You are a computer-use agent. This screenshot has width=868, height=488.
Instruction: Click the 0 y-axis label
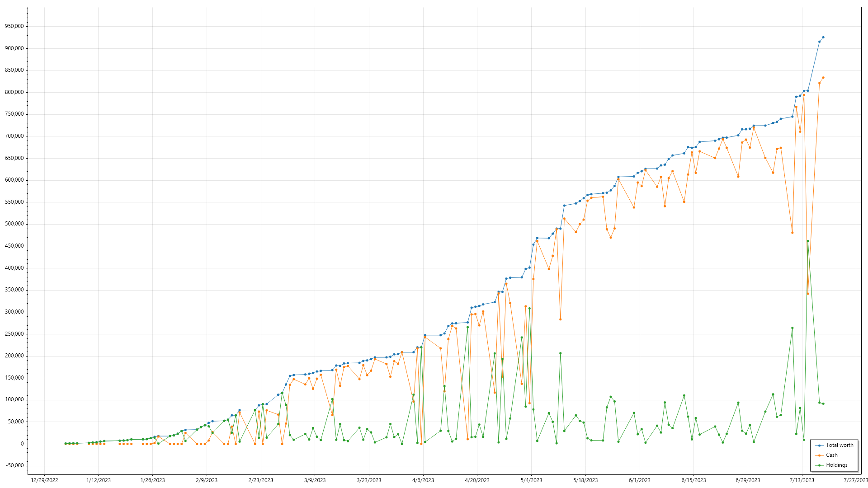pyautogui.click(x=22, y=444)
